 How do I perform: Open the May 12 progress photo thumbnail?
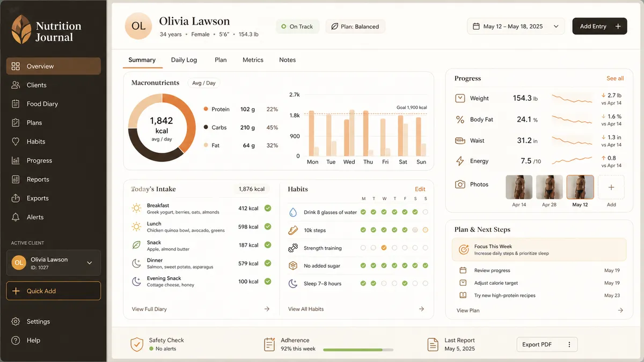[x=580, y=187]
